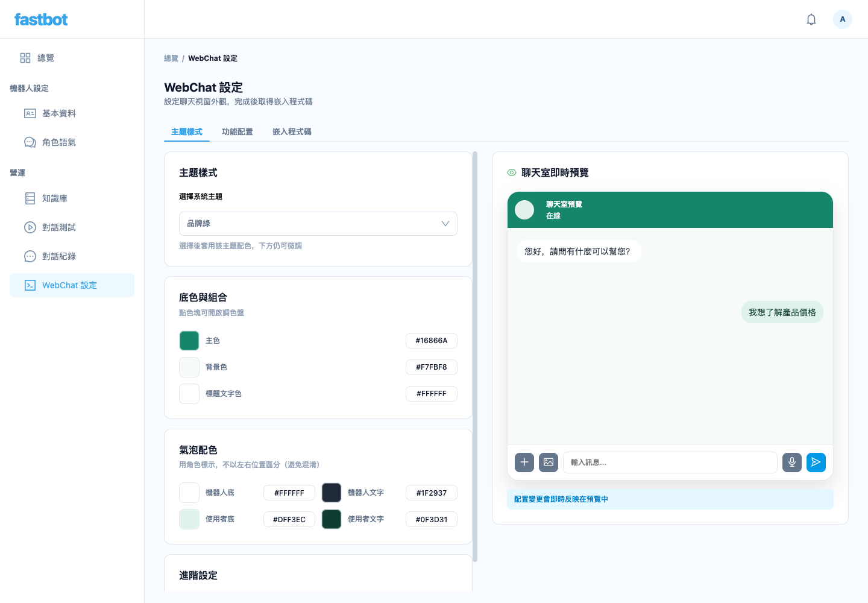Click the blue send message icon
This screenshot has height=603, width=868.
816,463
